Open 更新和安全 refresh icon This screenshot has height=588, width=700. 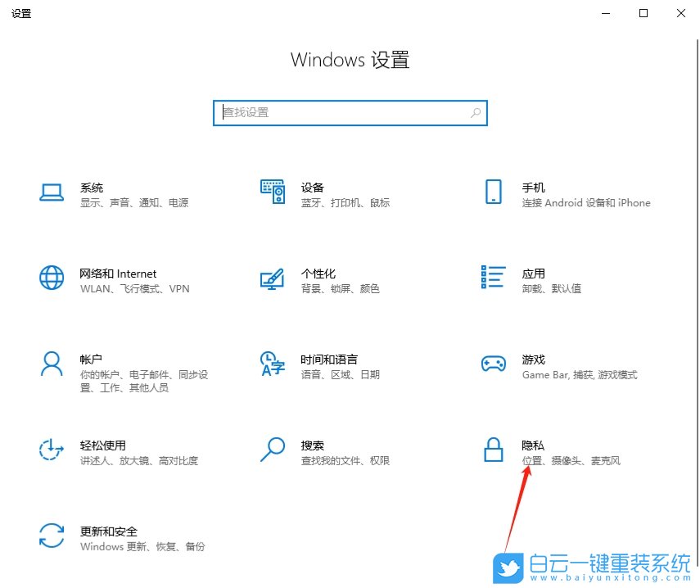pos(52,535)
